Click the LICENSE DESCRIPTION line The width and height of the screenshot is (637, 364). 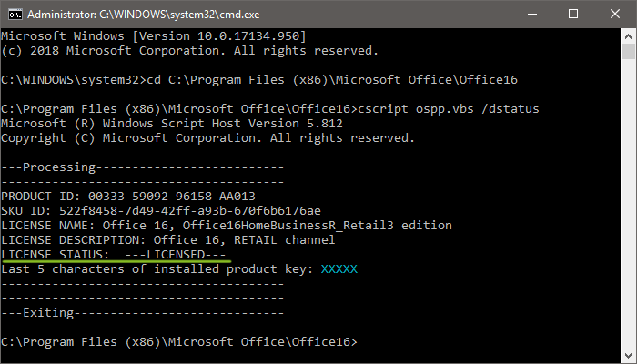[180, 240]
